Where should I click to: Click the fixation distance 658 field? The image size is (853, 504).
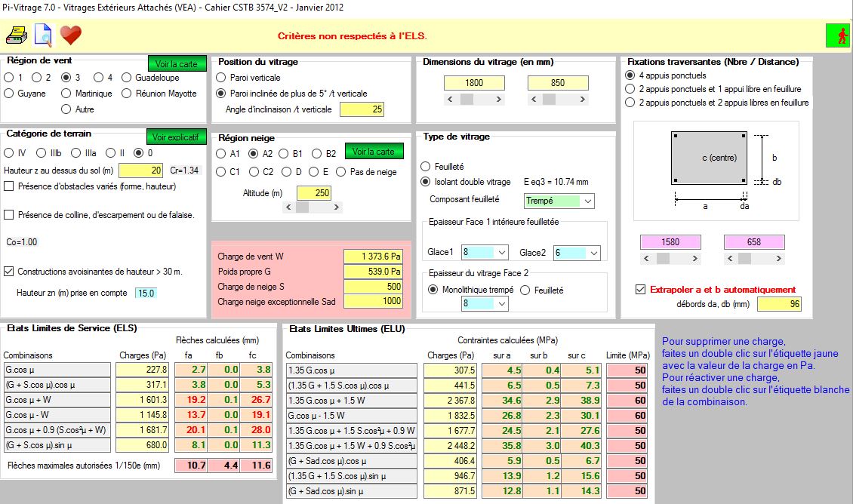[754, 242]
